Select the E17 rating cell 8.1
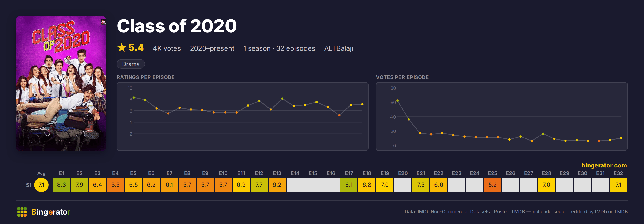Viewport: 644px width, 224px height. pyautogui.click(x=349, y=185)
